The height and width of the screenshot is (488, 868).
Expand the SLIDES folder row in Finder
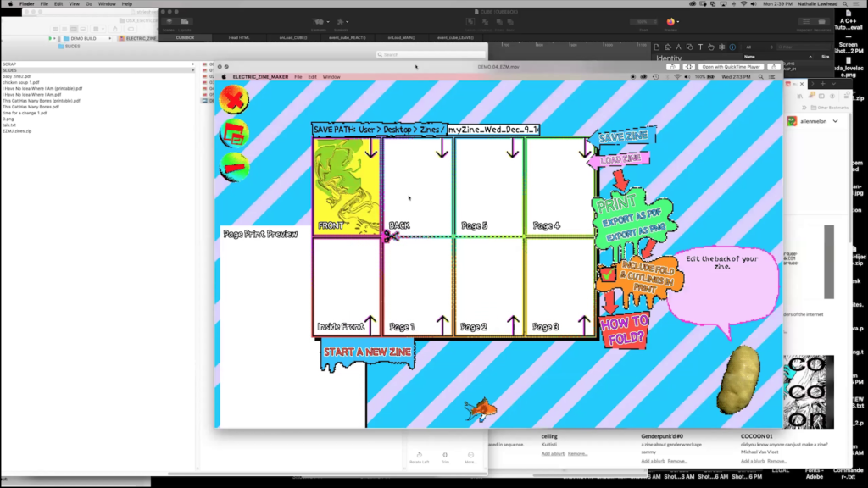(x=193, y=70)
